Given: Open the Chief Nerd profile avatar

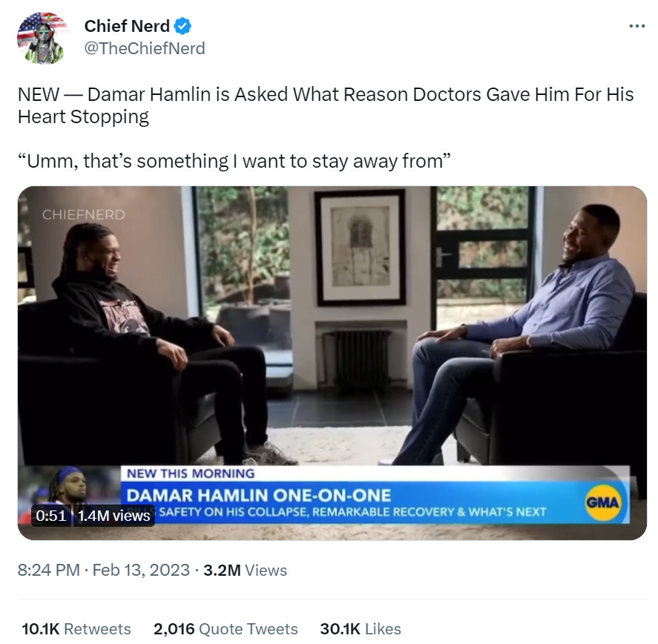Looking at the screenshot, I should [x=43, y=38].
